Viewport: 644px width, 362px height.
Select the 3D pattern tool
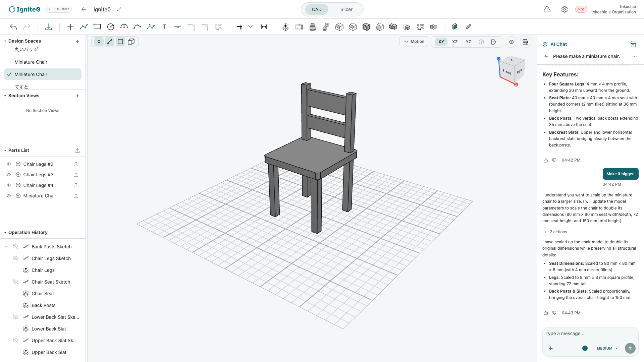coord(421,27)
